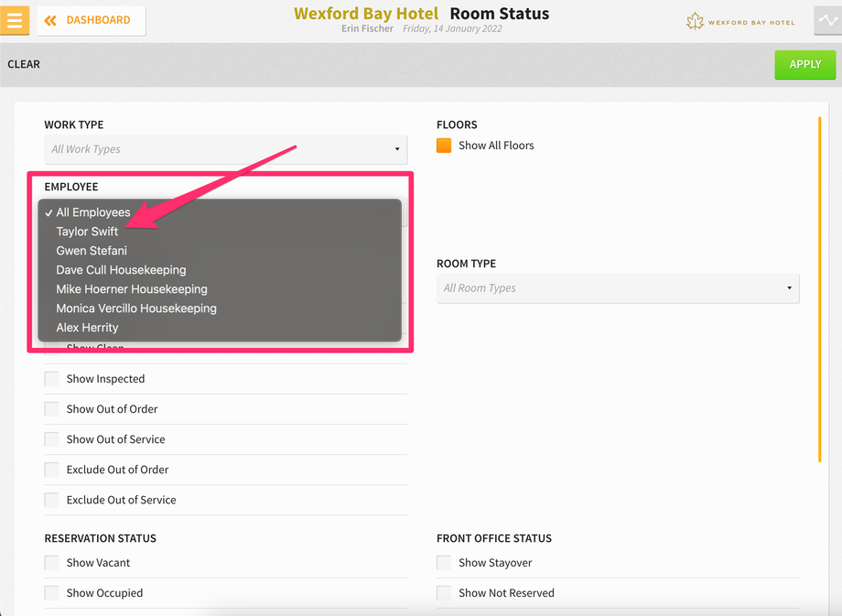Screen dimensions: 842x616
Task: Click the EMPLOYEE section label
Action: pos(71,187)
